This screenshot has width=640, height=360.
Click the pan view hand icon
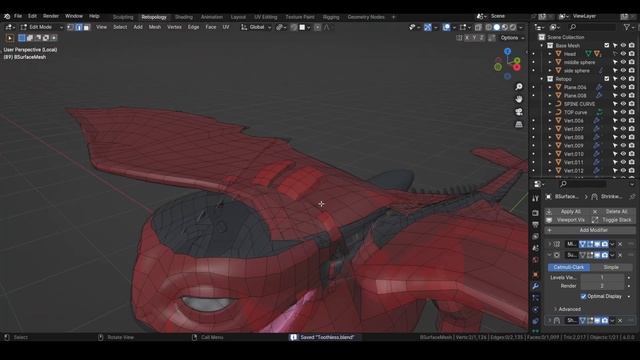point(519,99)
